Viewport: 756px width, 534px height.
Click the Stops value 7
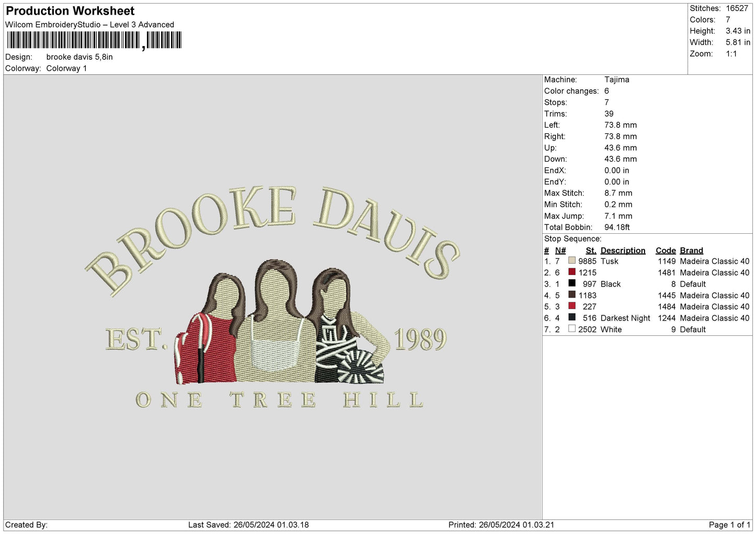click(x=607, y=103)
